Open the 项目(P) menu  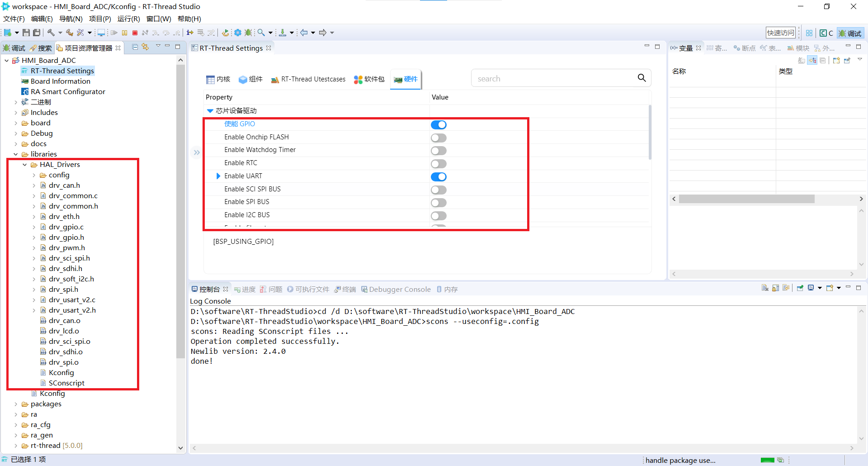(100, 19)
